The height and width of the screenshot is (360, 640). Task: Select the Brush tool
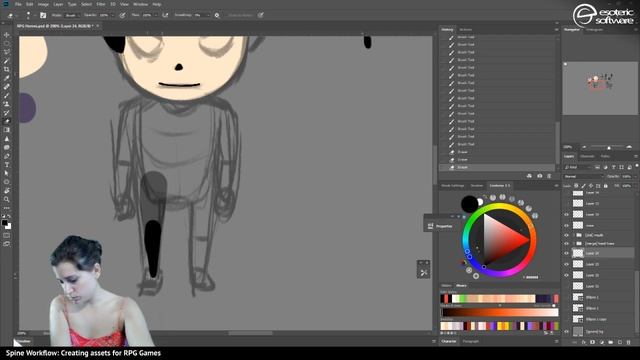(7, 95)
